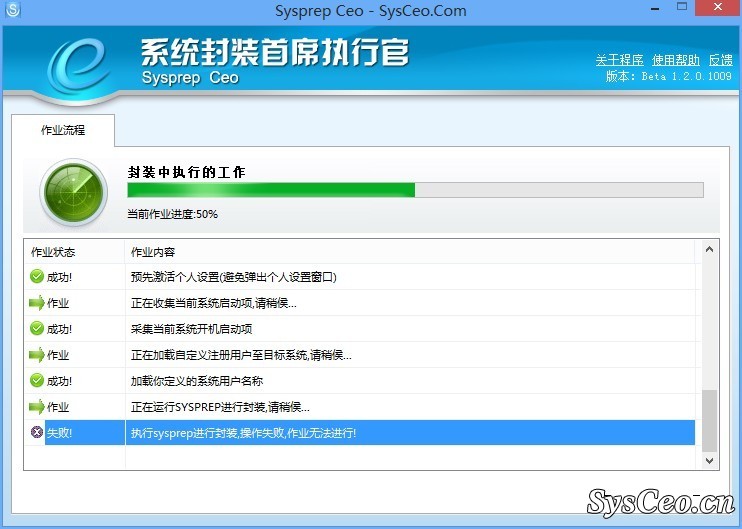Select row 正在运行SYSPREP进行封装,请稍侯...
The height and width of the screenshot is (529, 742).
coord(360,407)
